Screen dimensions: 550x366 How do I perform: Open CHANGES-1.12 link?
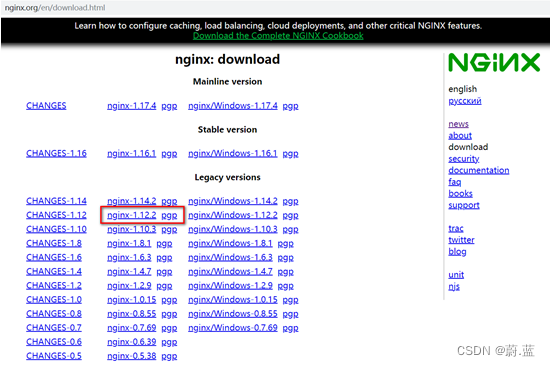[x=56, y=215]
